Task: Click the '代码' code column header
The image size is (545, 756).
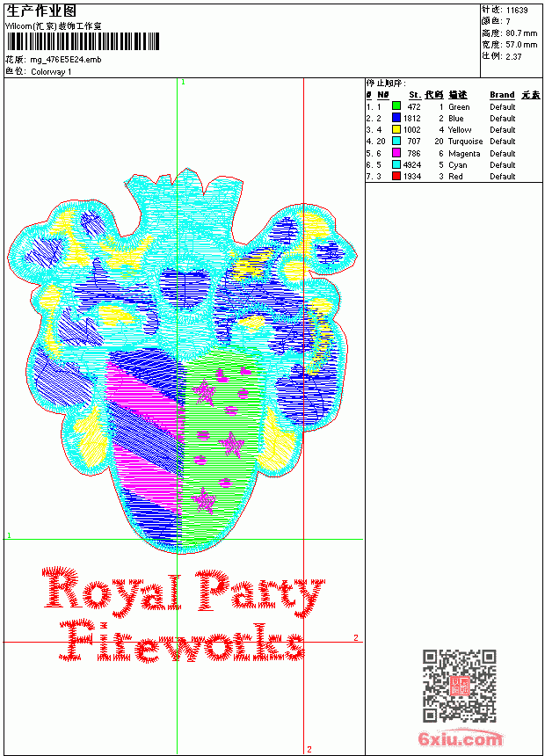Action: coord(434,95)
